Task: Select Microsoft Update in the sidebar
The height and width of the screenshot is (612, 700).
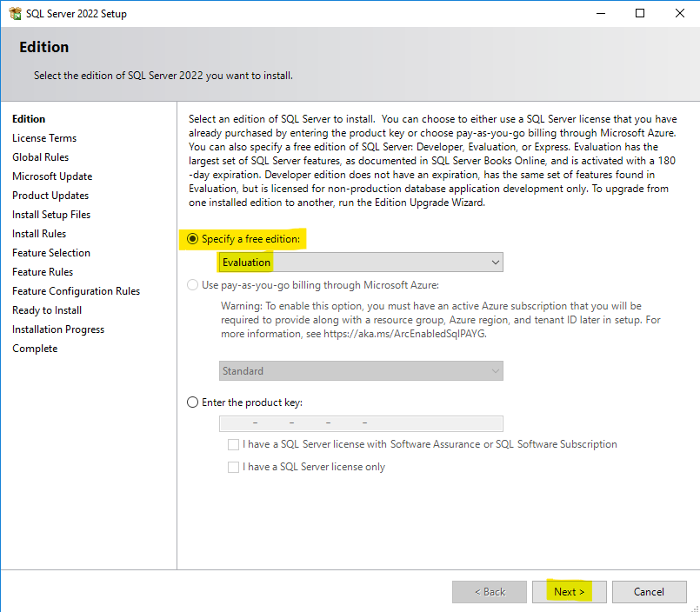Action: 52,176
